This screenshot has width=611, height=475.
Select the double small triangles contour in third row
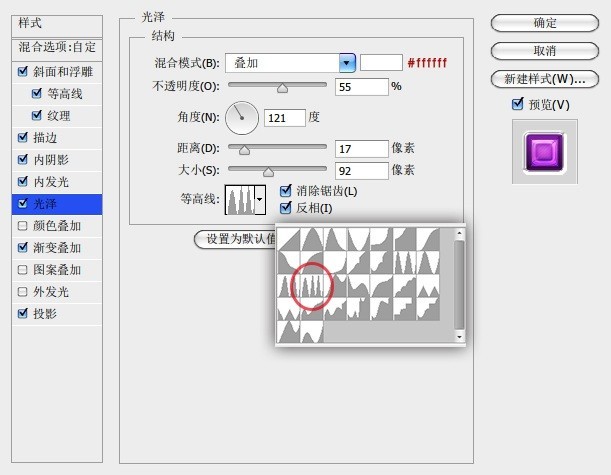pos(428,286)
